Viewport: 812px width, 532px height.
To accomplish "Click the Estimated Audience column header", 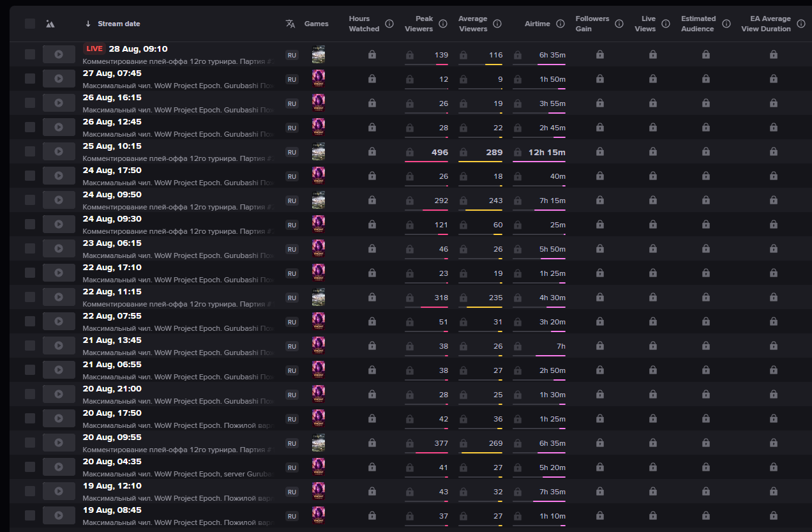I will point(698,24).
